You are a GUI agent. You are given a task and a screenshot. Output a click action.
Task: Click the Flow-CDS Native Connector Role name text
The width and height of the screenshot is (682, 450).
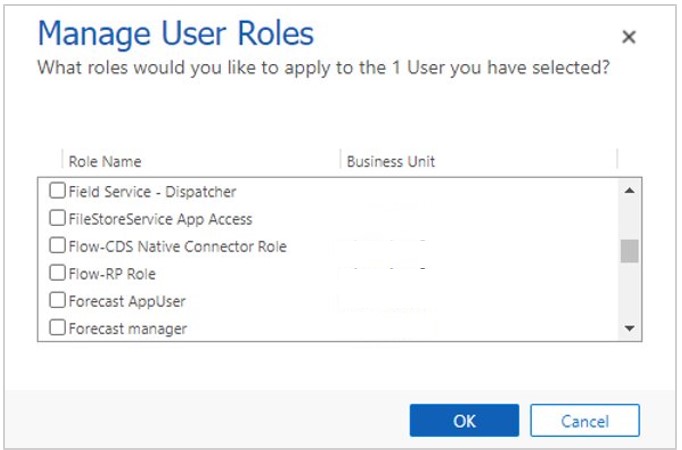pyautogui.click(x=177, y=246)
